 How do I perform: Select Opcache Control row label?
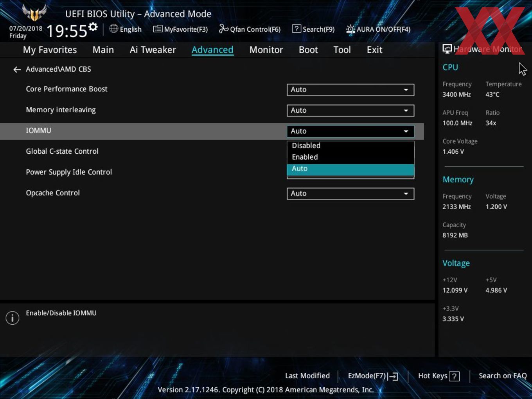pyautogui.click(x=53, y=193)
